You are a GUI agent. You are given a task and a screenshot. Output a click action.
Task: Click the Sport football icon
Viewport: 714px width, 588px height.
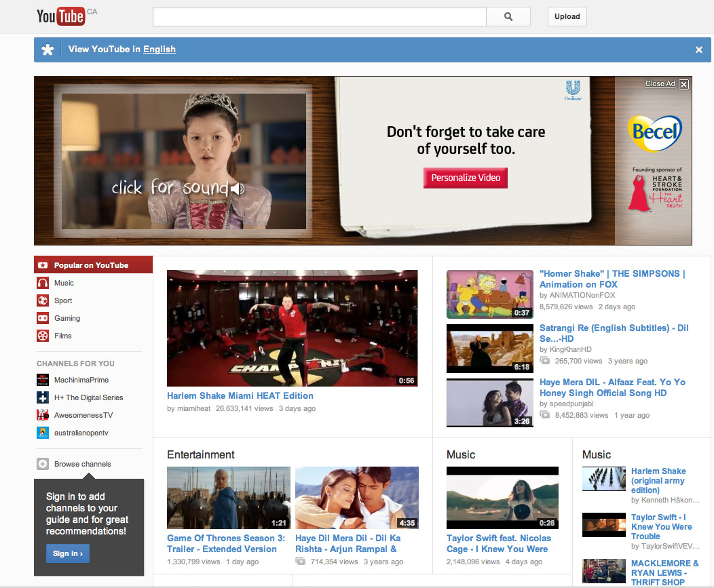(43, 300)
